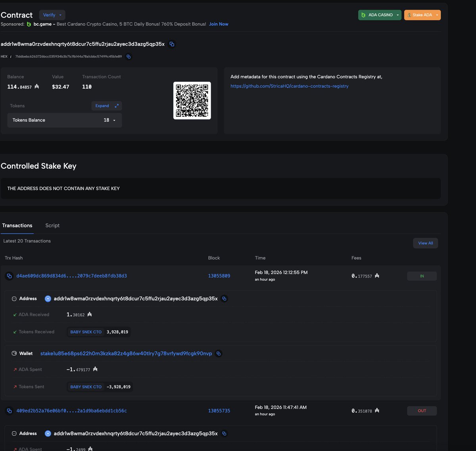Click the value $32.47
This screenshot has height=451, width=476.
pos(61,87)
